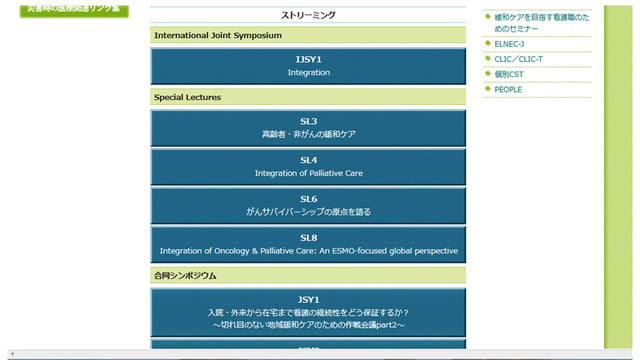Open SL3 高齢者・非がんの緩和ケア lecture

(308, 128)
